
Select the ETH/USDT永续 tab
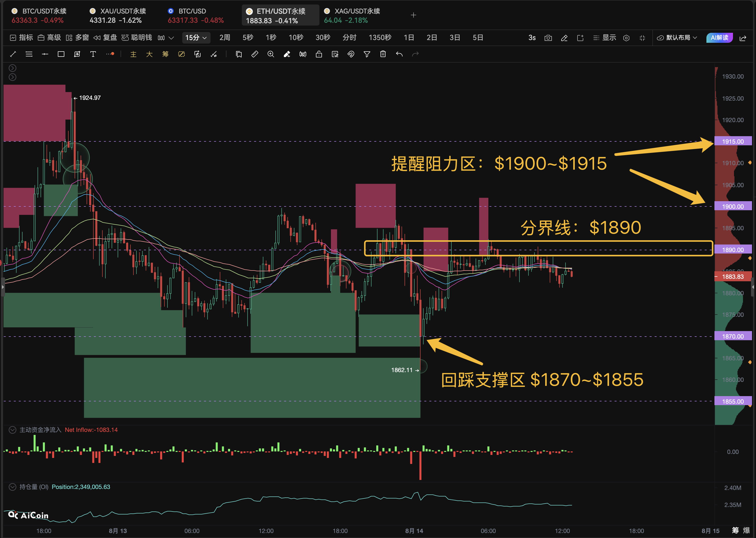click(x=280, y=16)
